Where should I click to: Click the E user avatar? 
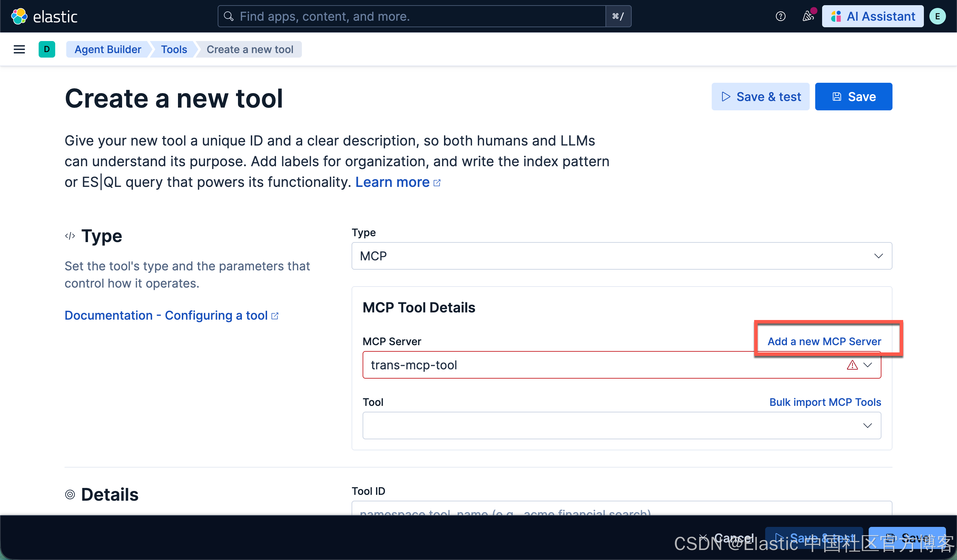937,16
